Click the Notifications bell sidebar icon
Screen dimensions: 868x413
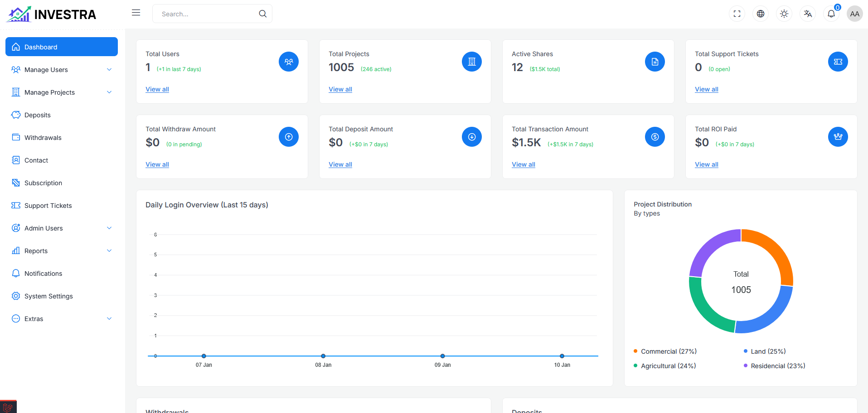pos(16,273)
